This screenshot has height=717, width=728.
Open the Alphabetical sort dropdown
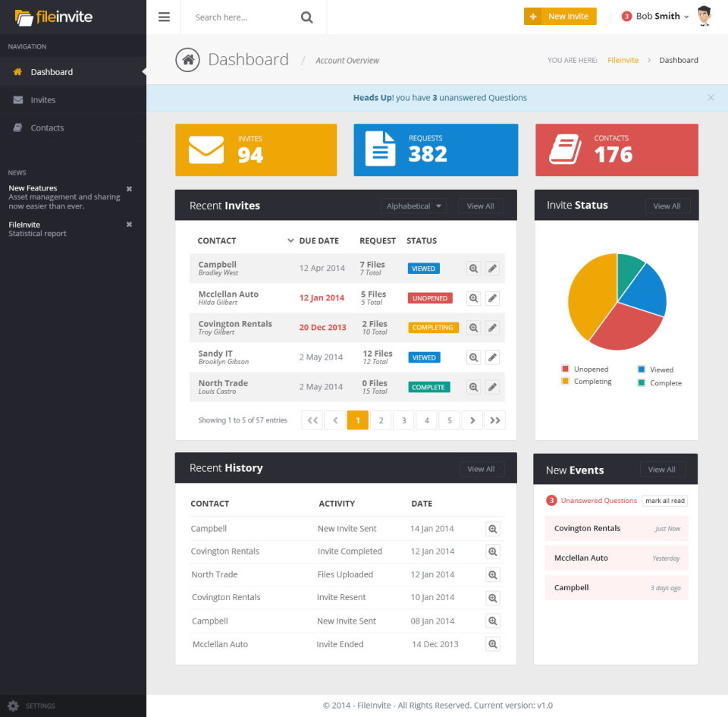(x=413, y=205)
